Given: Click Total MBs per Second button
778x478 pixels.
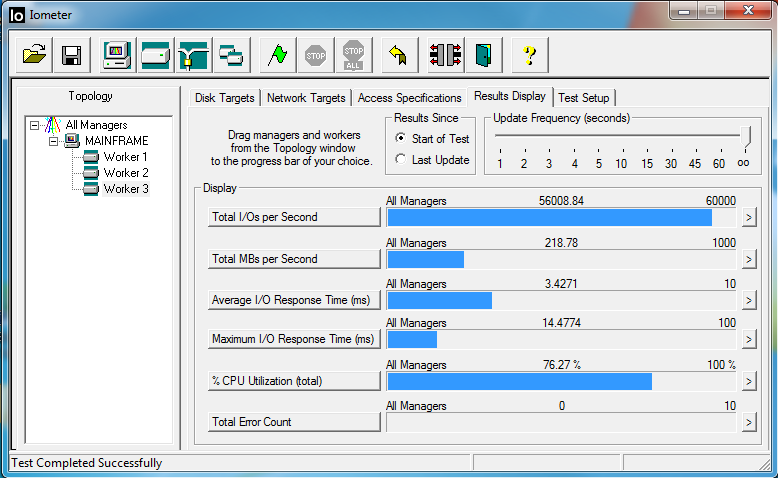Looking at the screenshot, I should click(294, 259).
